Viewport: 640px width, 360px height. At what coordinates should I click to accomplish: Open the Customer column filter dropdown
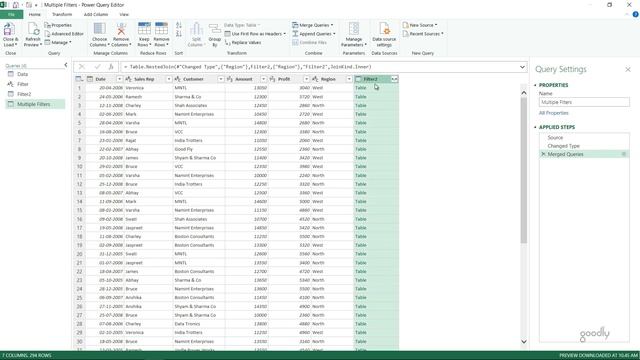click(220, 79)
